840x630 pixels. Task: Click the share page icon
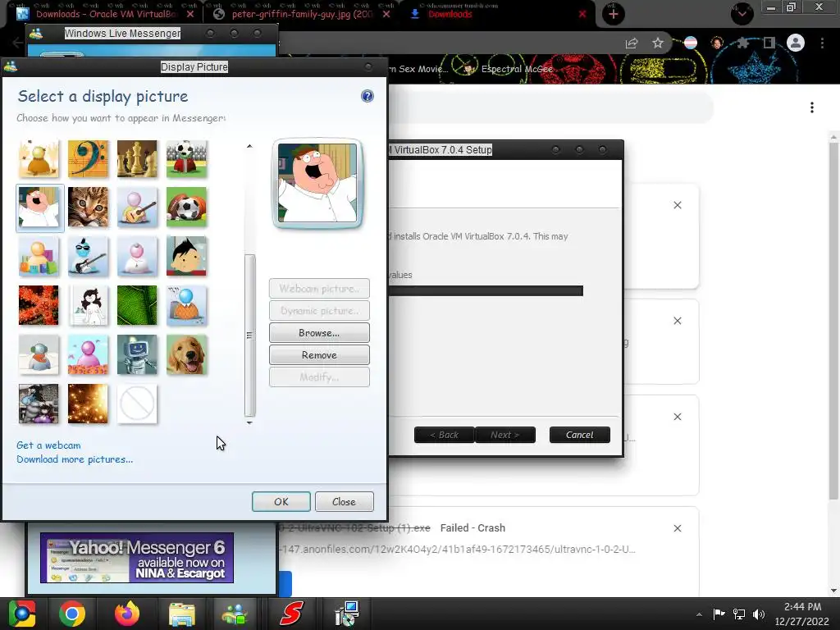tap(632, 43)
